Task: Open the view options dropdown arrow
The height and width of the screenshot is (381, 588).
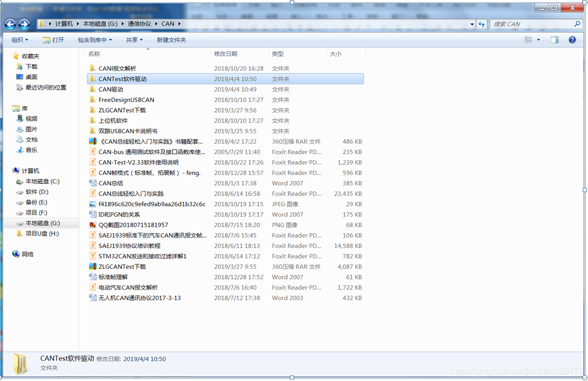Action: pos(538,40)
